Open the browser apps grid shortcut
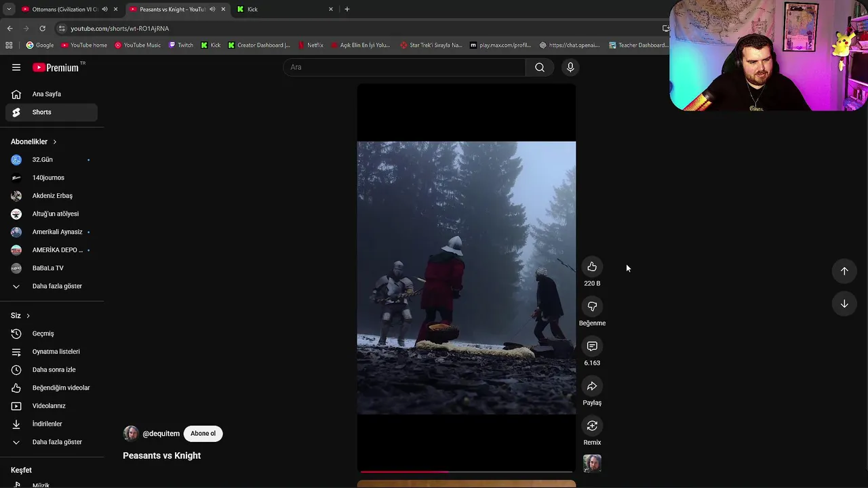868x488 pixels. coord(9,45)
